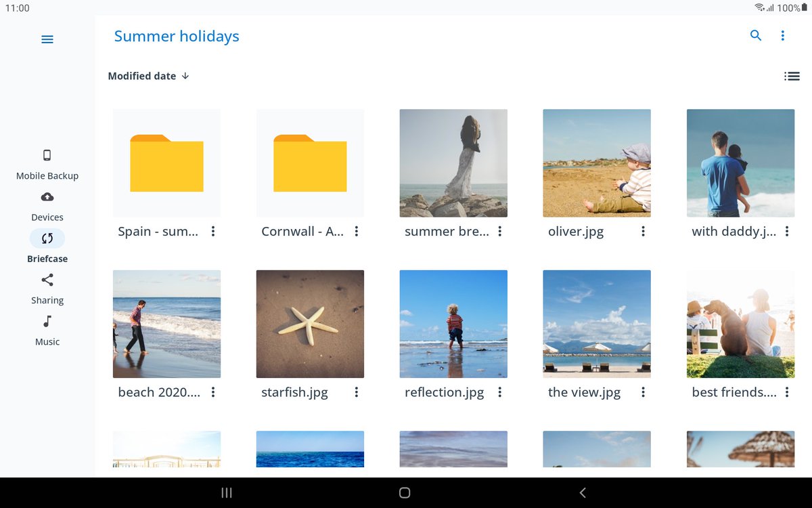812x508 pixels.
Task: Open the hamburger navigation menu
Action: click(x=47, y=39)
